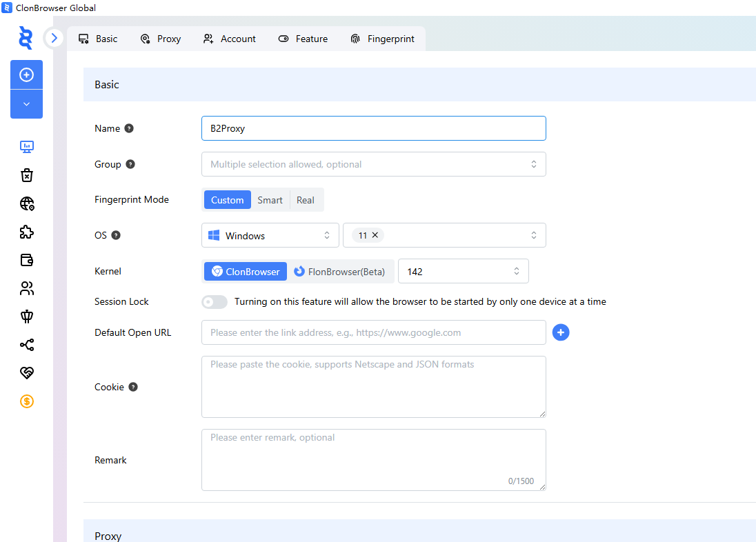Click the share nodes icon in sidebar
756x542 pixels.
pos(27,345)
